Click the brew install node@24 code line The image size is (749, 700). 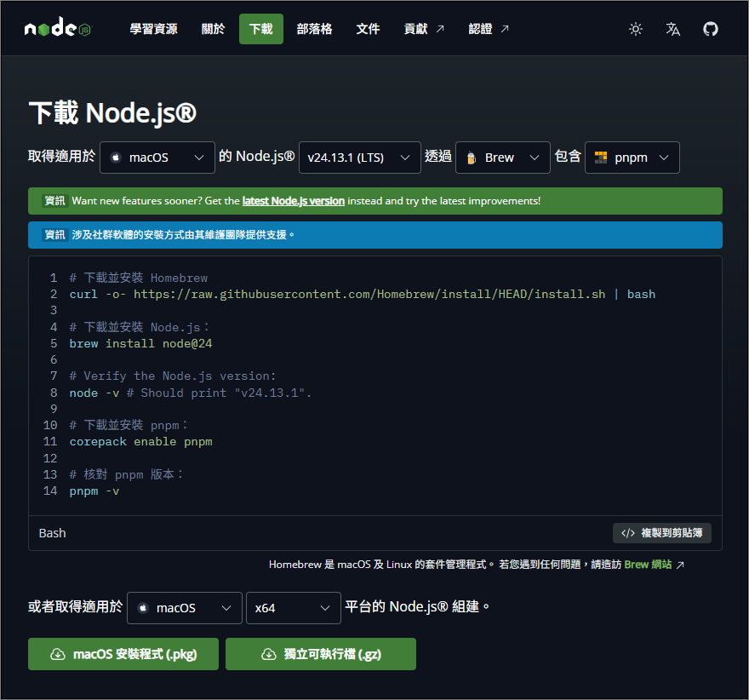(140, 343)
